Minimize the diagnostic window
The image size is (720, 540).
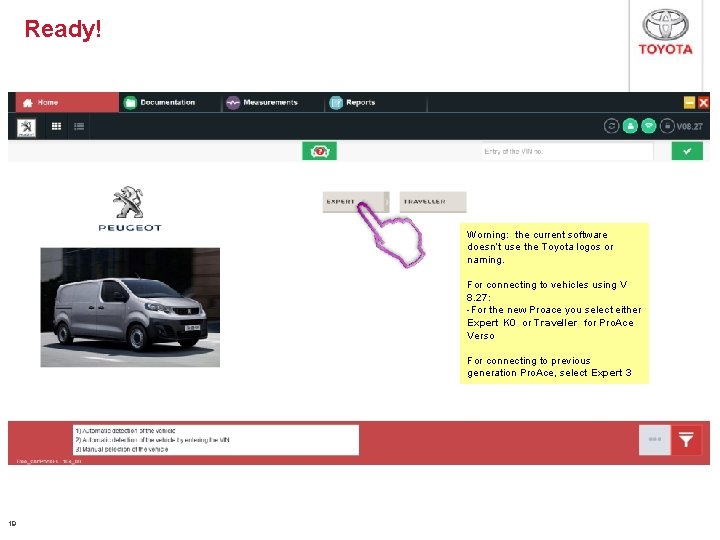689,102
